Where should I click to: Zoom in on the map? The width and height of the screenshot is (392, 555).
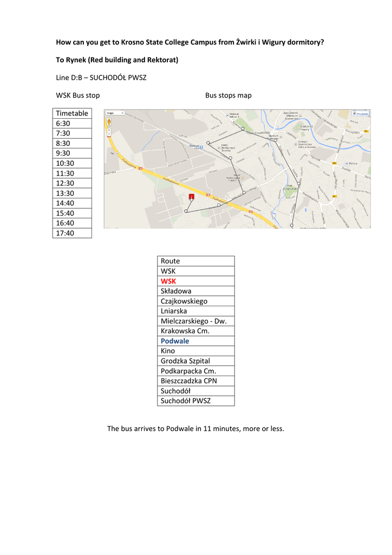click(x=109, y=130)
